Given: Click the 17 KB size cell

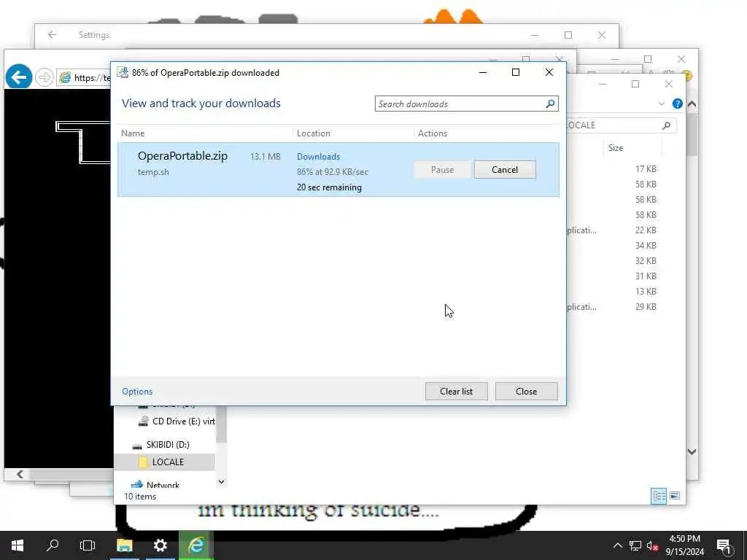Looking at the screenshot, I should tap(646, 169).
